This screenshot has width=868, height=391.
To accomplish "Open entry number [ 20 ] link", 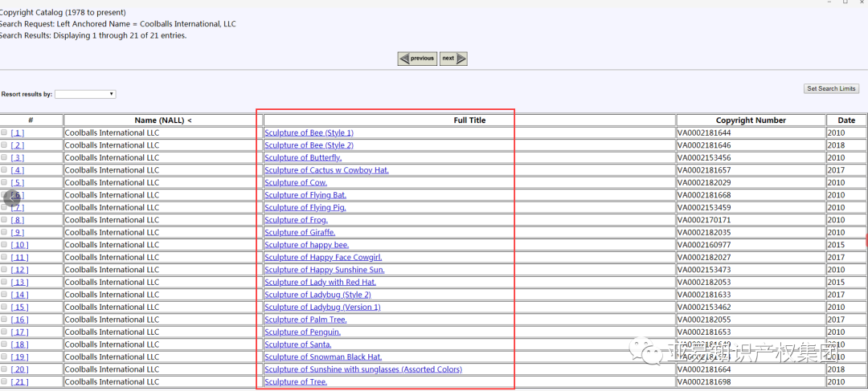I will click(20, 369).
